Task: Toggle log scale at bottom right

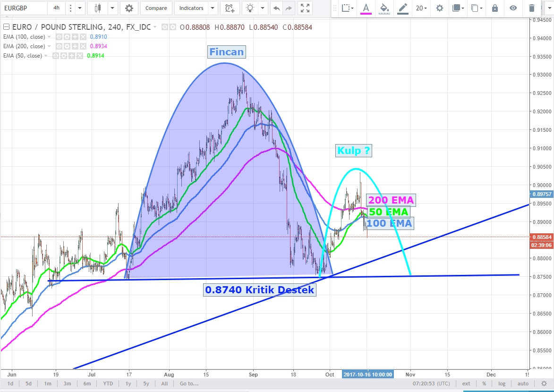Action: [x=502, y=383]
